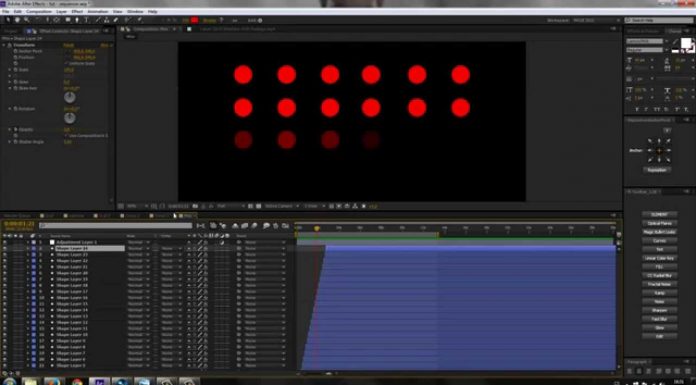Enable Frame Blending timeline switch
696x385 pixels.
(x=245, y=226)
